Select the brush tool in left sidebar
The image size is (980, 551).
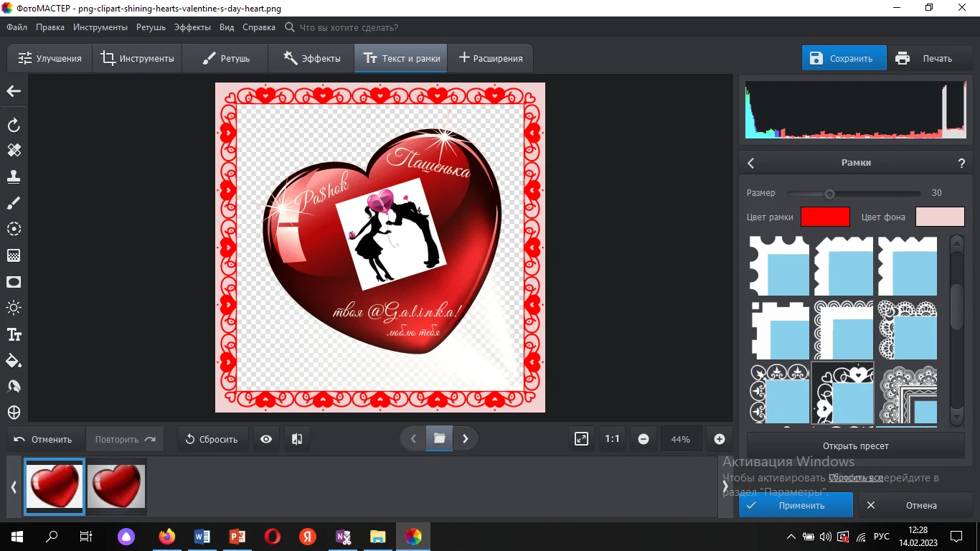tap(14, 203)
